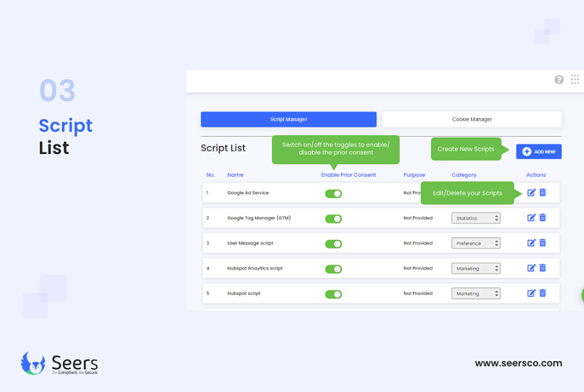Click the Category column header
The width and height of the screenshot is (584, 392).
pos(464,175)
